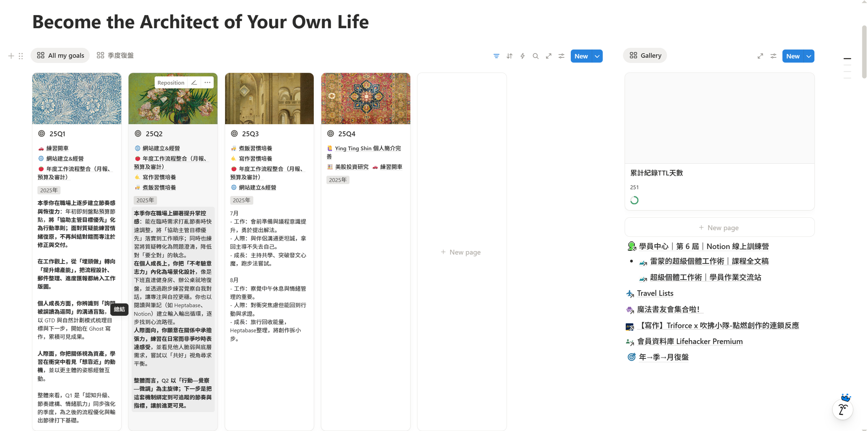Viewport: 868px width, 431px height.
Task: Expand the goals database to full page
Action: pos(549,56)
